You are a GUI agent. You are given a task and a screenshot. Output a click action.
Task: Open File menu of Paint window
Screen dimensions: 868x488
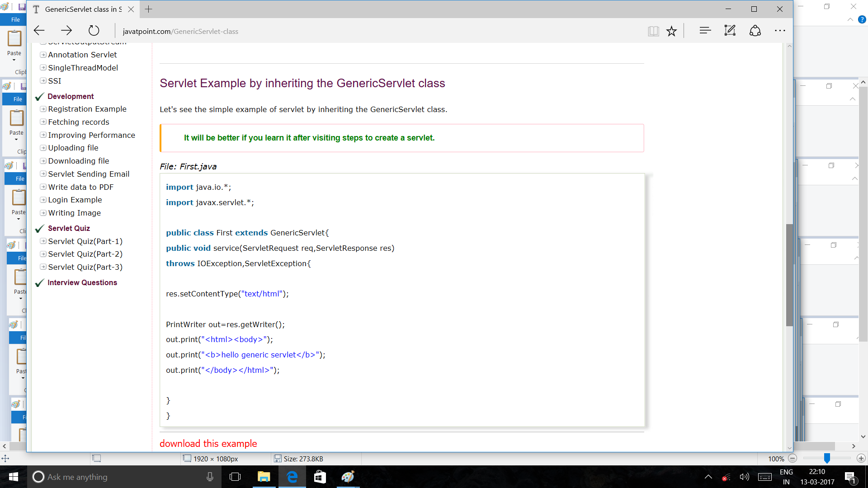click(x=15, y=19)
